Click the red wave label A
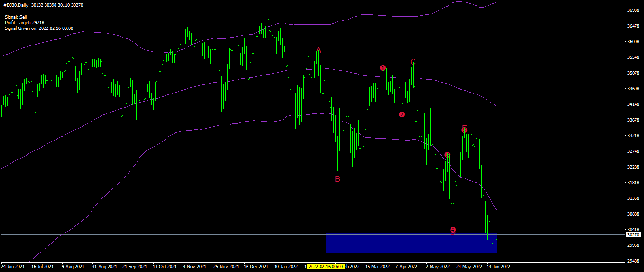This screenshot has height=272, width=644. (319, 50)
